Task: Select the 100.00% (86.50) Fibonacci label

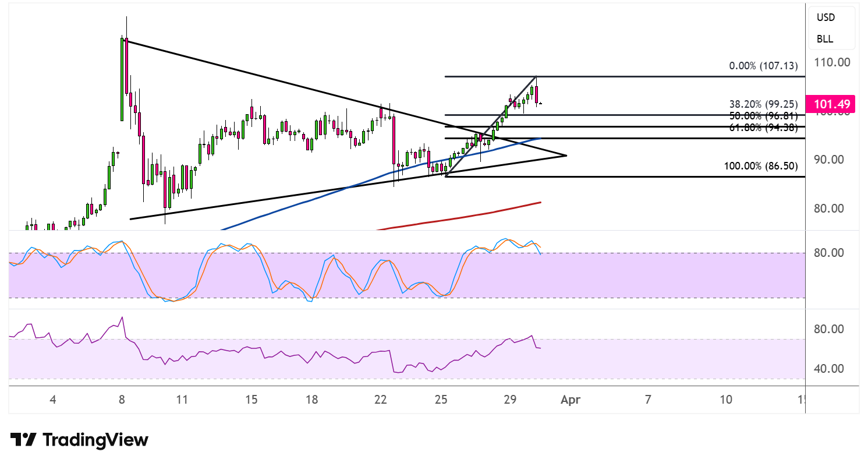Action: [761, 166]
